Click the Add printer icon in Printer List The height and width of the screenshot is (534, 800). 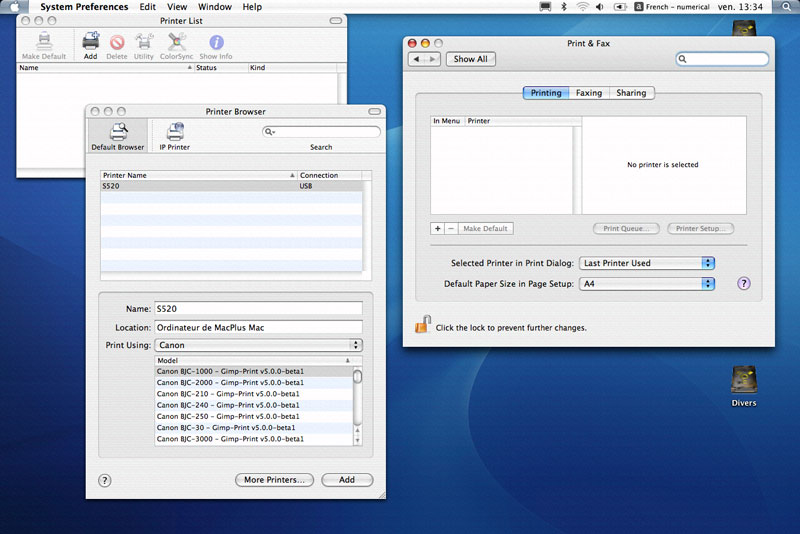point(90,46)
